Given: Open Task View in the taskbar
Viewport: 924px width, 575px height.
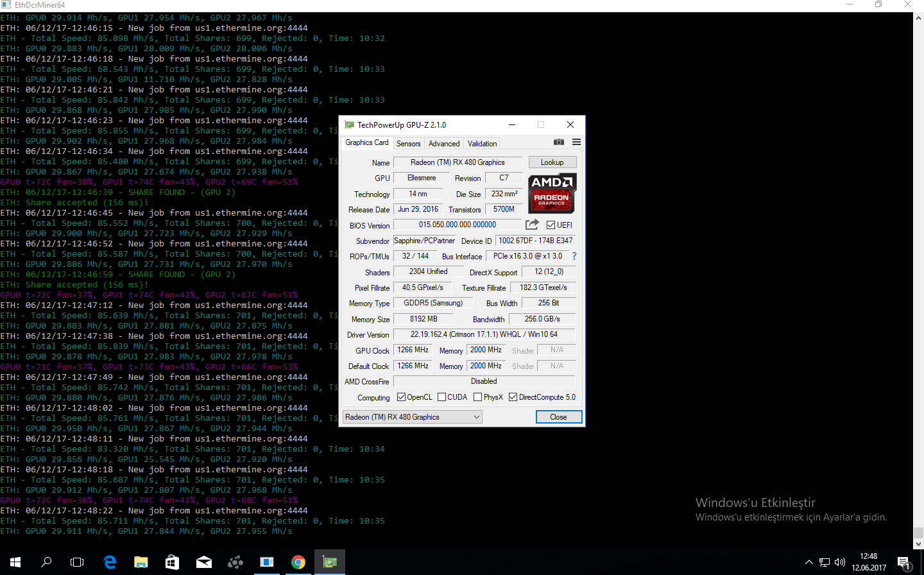Looking at the screenshot, I should [77, 562].
